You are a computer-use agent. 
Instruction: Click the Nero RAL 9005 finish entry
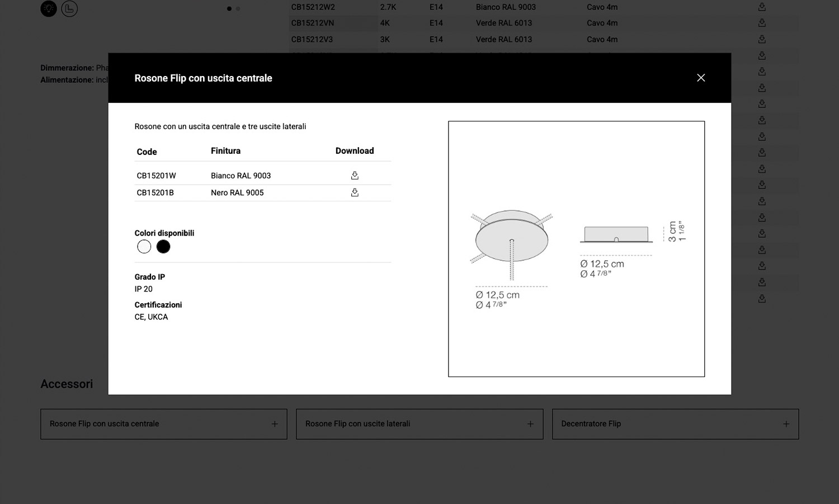(237, 192)
